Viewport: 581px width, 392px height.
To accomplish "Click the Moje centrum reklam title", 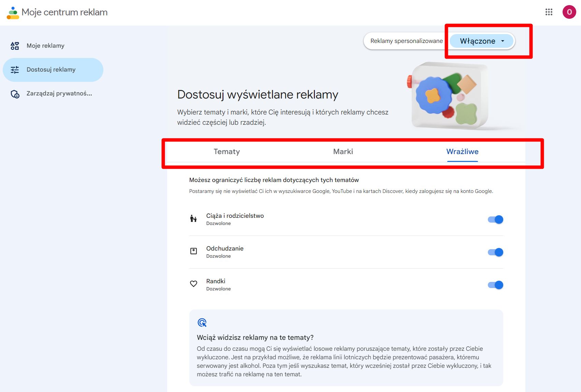I will (64, 12).
